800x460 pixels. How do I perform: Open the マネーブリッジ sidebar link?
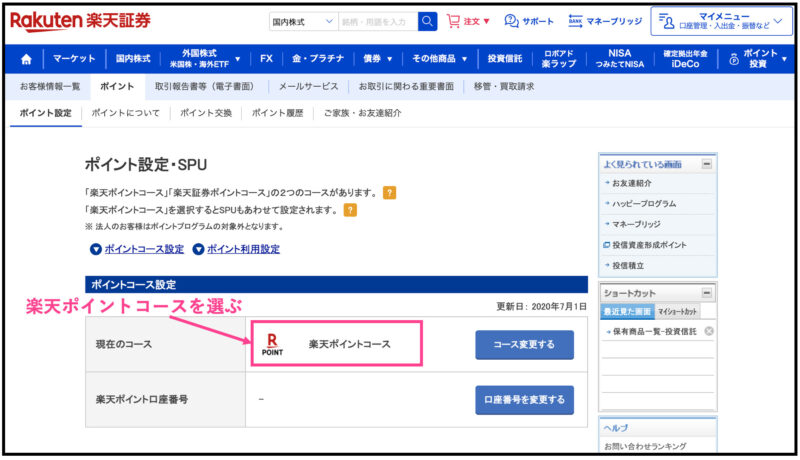click(636, 224)
